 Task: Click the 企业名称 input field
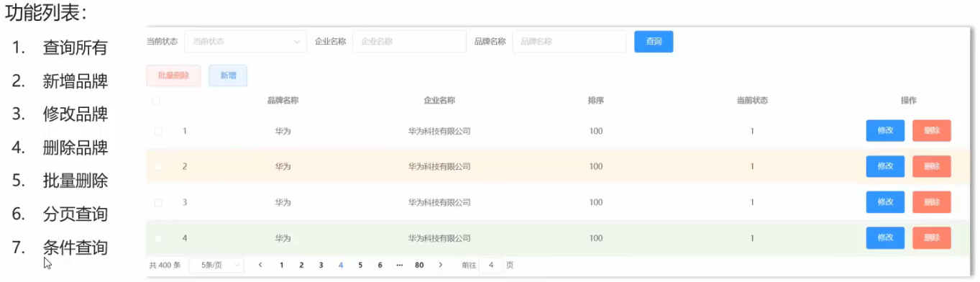pyautogui.click(x=409, y=42)
